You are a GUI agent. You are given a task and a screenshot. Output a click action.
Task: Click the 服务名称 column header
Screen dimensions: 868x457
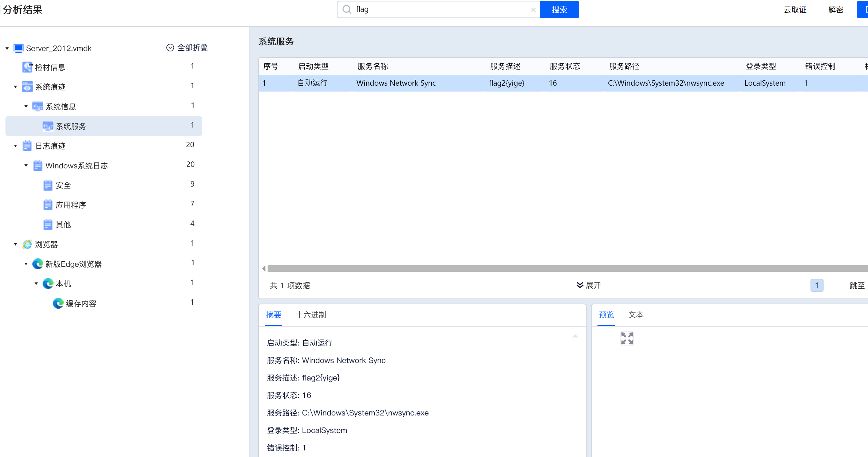tap(373, 66)
